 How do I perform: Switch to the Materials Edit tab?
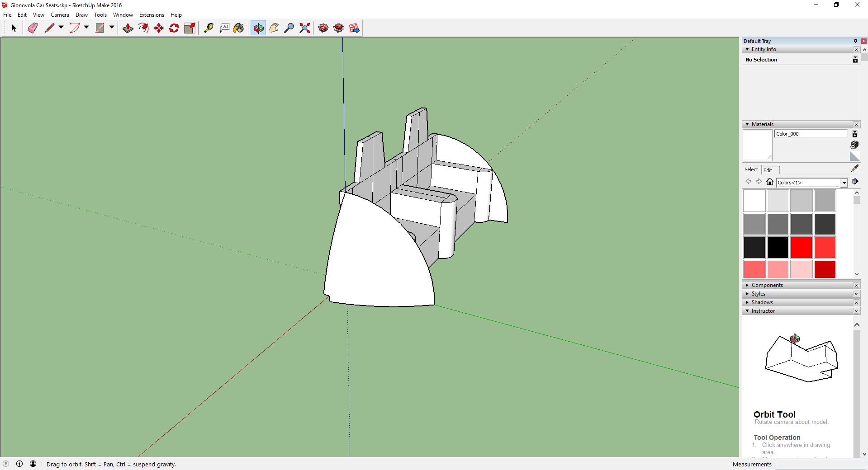click(x=768, y=170)
